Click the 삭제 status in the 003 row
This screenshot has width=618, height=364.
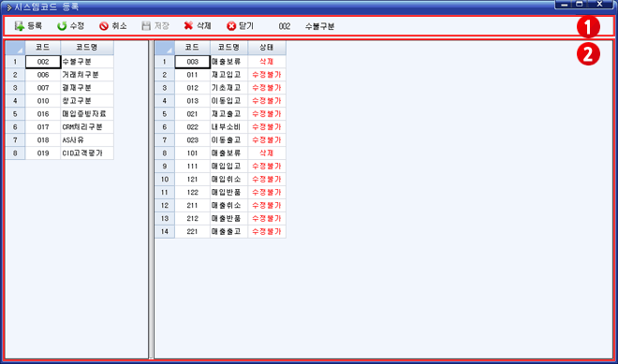(267, 62)
